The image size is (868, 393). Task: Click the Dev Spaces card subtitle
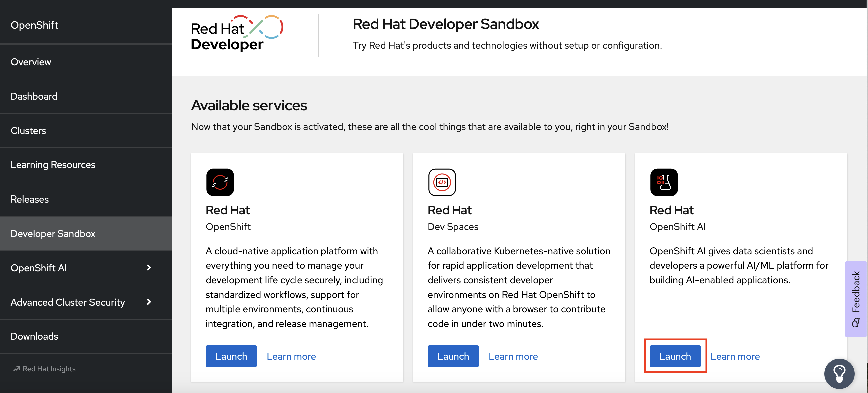[x=453, y=227]
